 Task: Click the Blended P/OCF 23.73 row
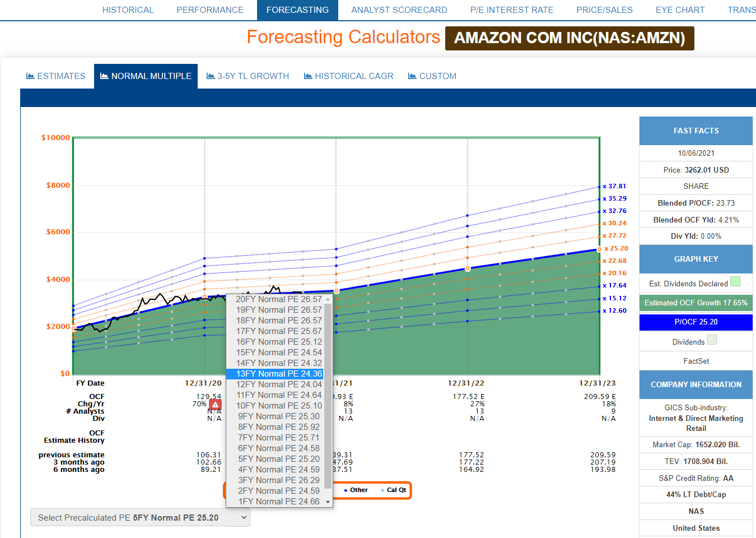coord(696,203)
